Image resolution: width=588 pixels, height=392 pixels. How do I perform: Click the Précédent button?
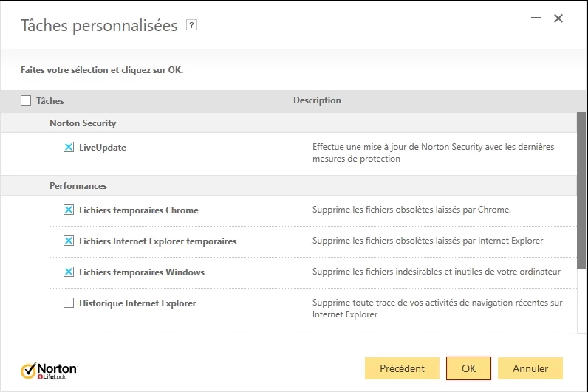402,368
